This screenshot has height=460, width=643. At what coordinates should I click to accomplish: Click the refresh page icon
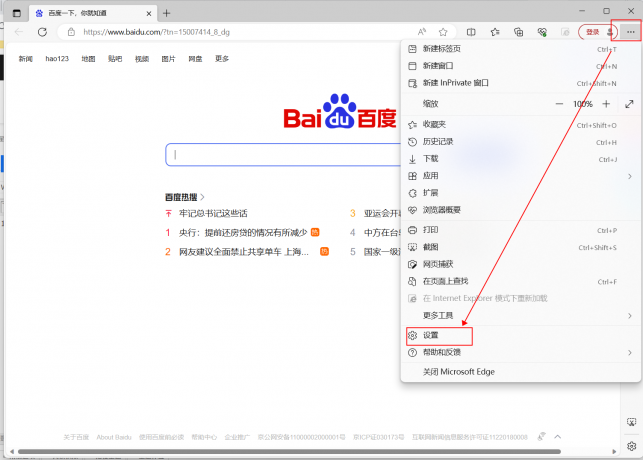click(42, 32)
